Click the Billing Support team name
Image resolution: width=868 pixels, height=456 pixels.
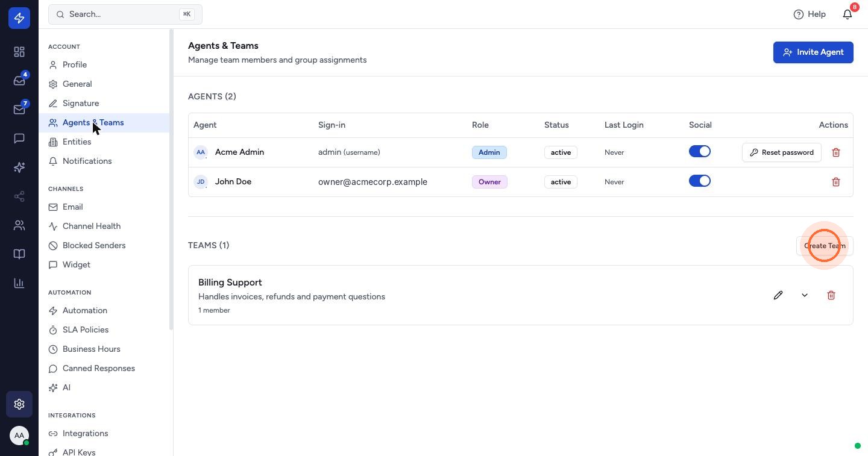coord(230,283)
